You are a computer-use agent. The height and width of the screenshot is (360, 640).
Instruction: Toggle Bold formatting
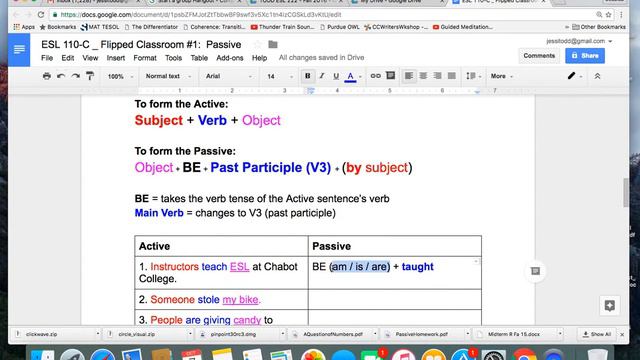[x=308, y=76]
